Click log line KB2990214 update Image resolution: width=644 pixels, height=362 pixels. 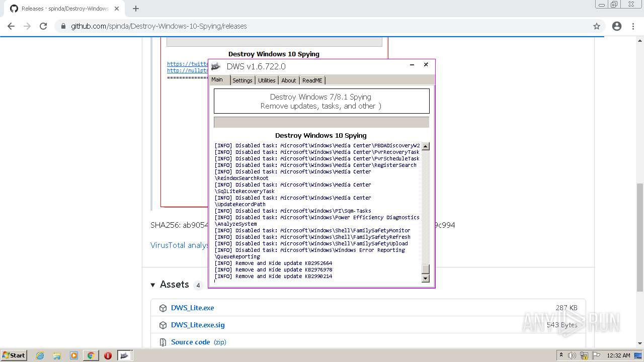[273, 276]
